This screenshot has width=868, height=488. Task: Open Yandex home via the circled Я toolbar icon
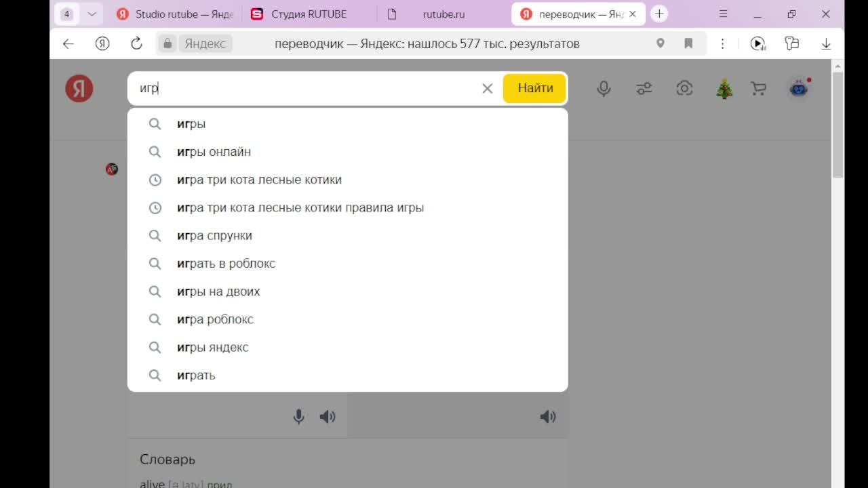click(102, 43)
